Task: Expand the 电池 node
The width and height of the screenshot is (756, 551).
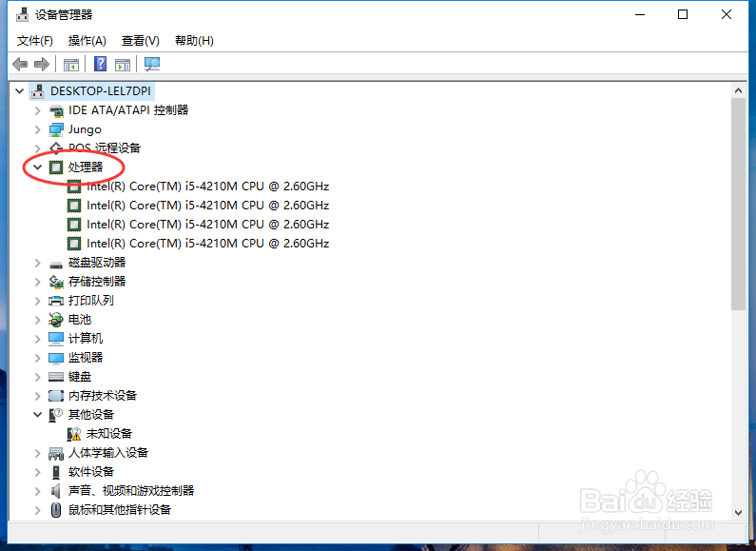Action: pos(38,320)
